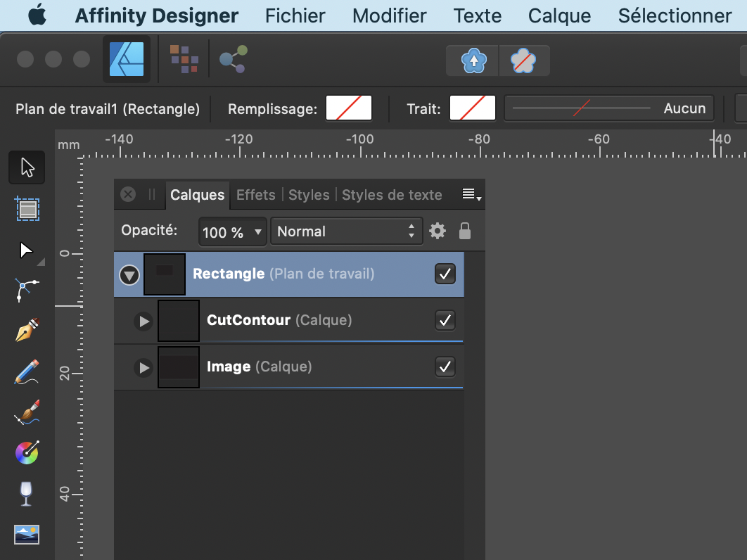747x560 pixels.
Task: Open the Apple menu
Action: coord(37,15)
